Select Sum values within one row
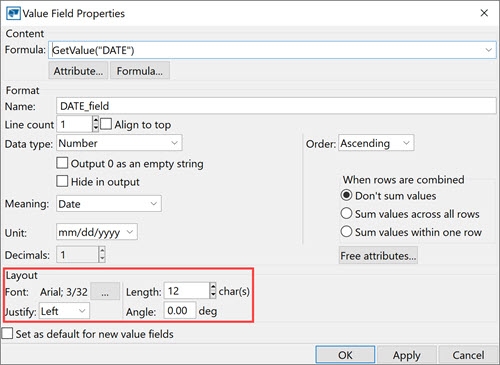Viewport: 500px width, 365px height. tap(346, 231)
